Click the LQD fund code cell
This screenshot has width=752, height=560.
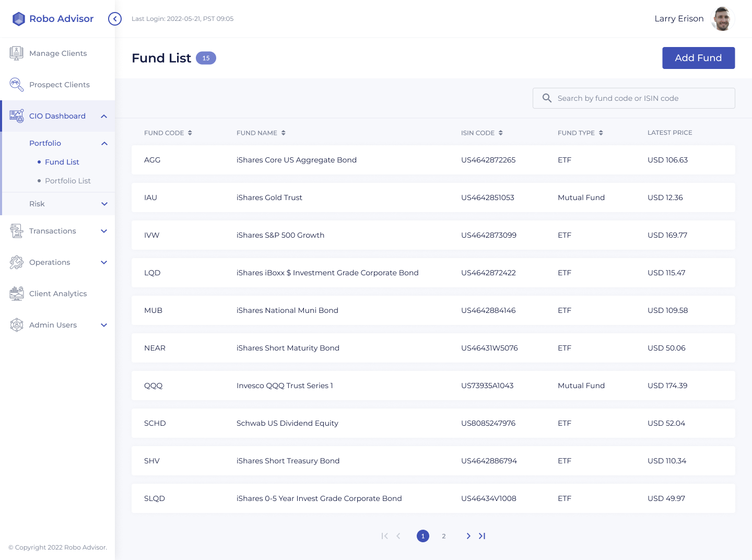click(152, 273)
